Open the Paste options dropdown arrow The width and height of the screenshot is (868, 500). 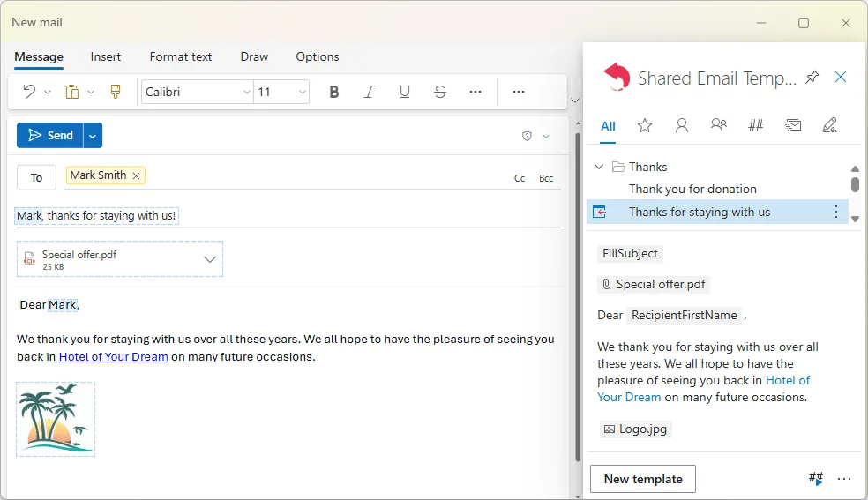coord(91,92)
